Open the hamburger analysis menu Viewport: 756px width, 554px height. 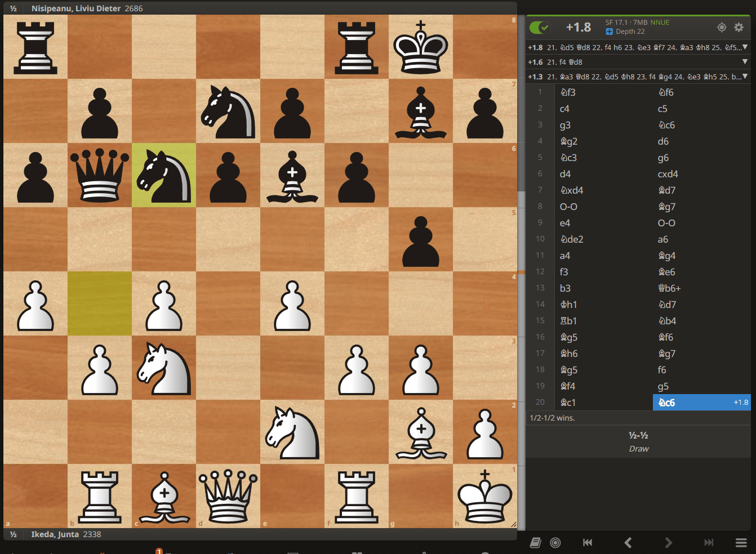(741, 542)
